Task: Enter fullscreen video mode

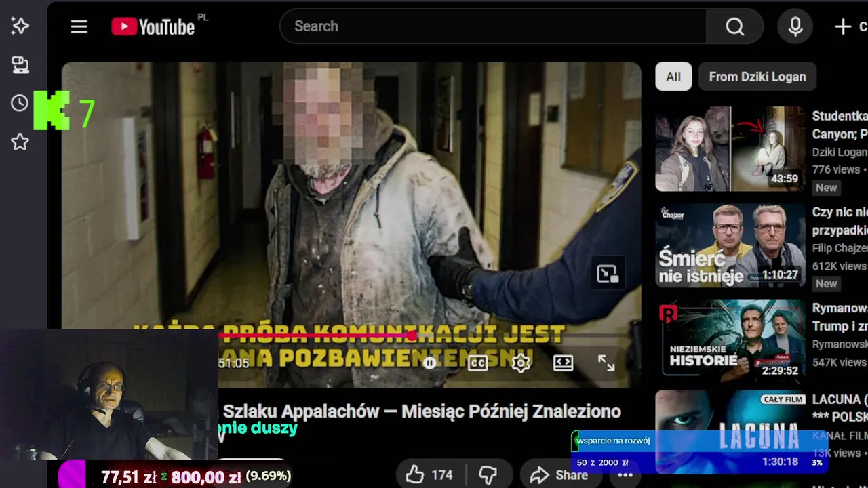Action: pyautogui.click(x=606, y=363)
